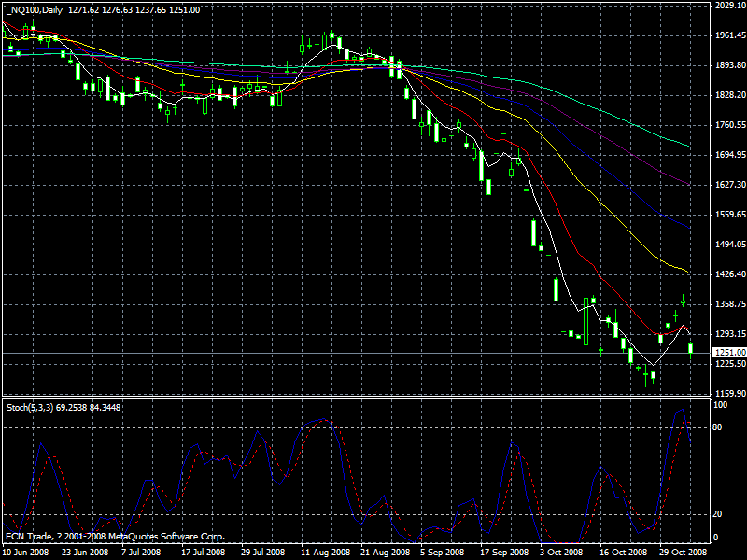This screenshot has width=747, height=560.
Task: Click the 1293.15 price axis label
Action: 730,334
